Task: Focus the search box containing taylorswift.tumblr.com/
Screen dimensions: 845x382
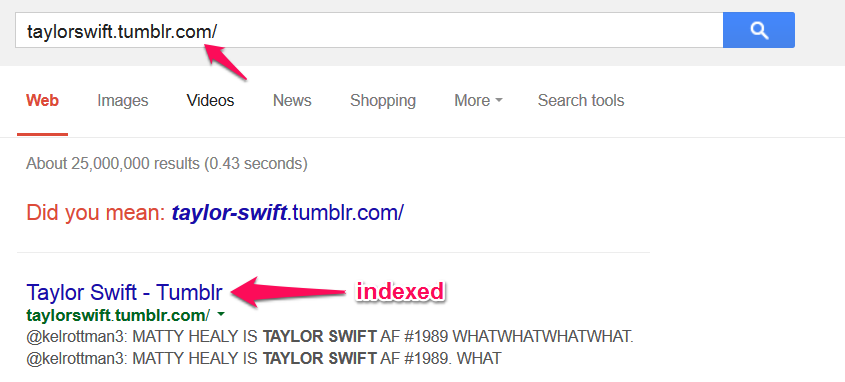Action: click(369, 30)
